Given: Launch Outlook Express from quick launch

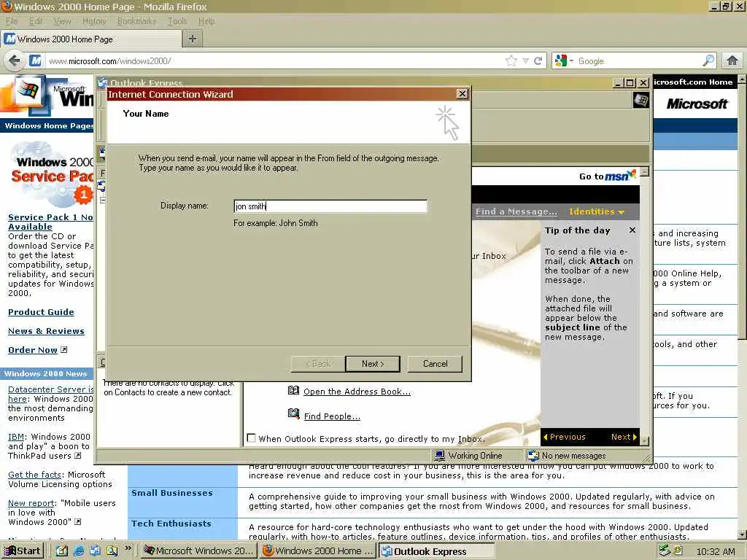Looking at the screenshot, I should coord(95,551).
